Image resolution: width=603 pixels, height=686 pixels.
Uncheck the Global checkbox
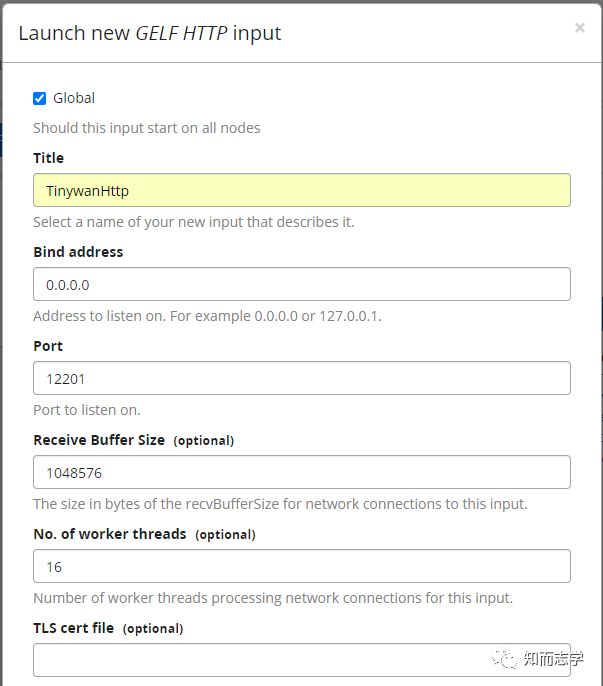40,98
